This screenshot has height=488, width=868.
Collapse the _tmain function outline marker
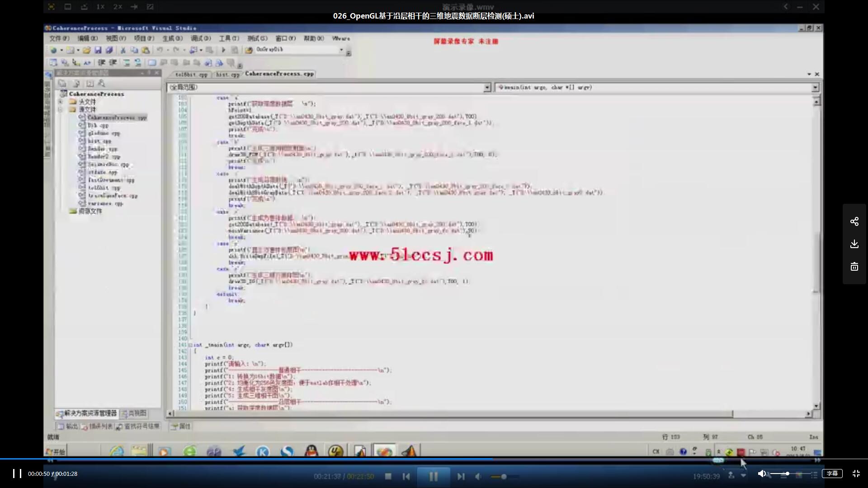pos(190,345)
